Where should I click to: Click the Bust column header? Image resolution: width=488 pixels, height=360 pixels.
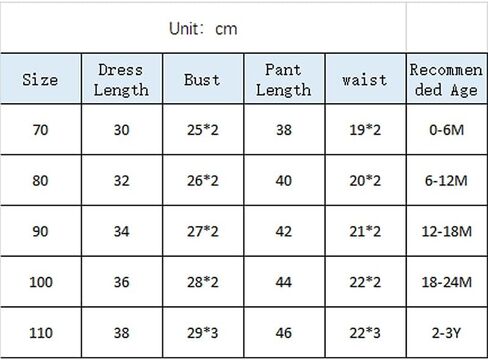pyautogui.click(x=203, y=79)
